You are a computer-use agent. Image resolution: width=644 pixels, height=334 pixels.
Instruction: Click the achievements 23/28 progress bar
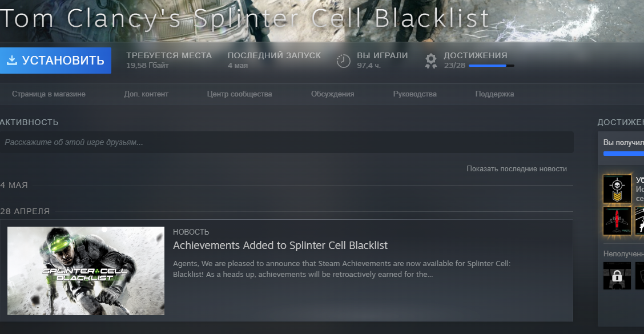[491, 66]
